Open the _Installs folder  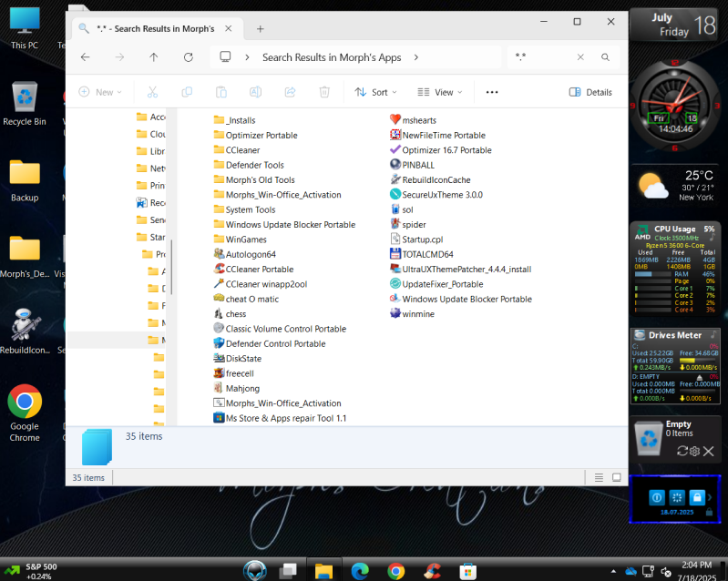click(x=234, y=120)
